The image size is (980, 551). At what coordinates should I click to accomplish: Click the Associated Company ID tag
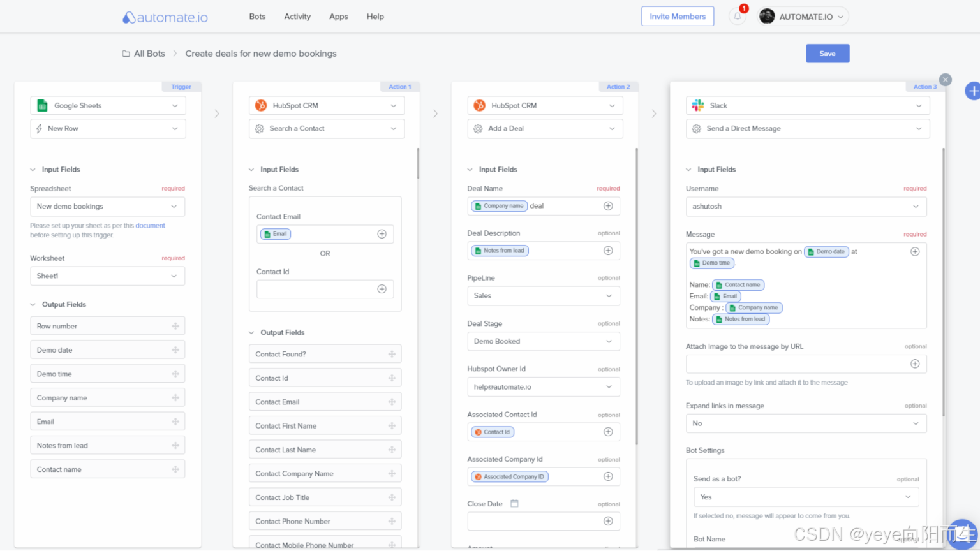click(x=509, y=476)
